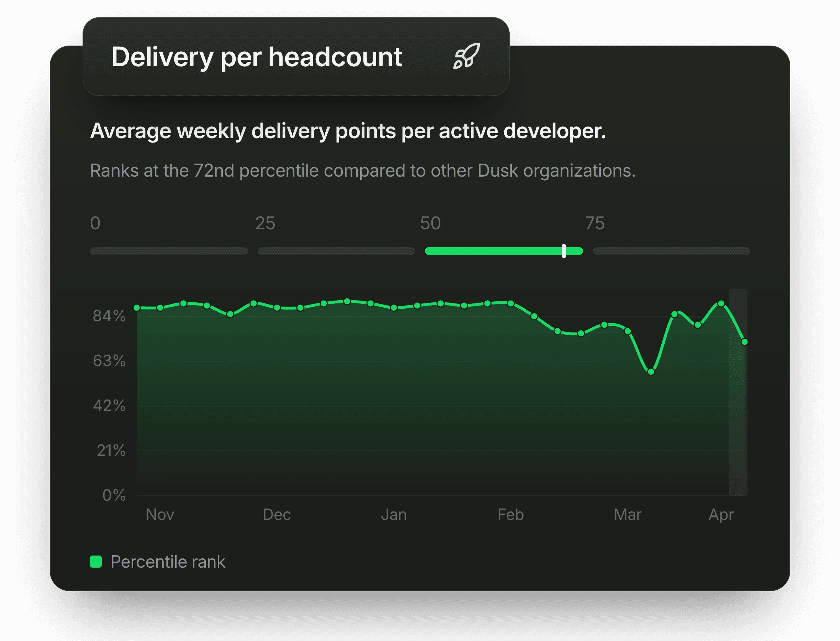Click the 63% y-axis label
The width and height of the screenshot is (840, 641).
(x=109, y=360)
